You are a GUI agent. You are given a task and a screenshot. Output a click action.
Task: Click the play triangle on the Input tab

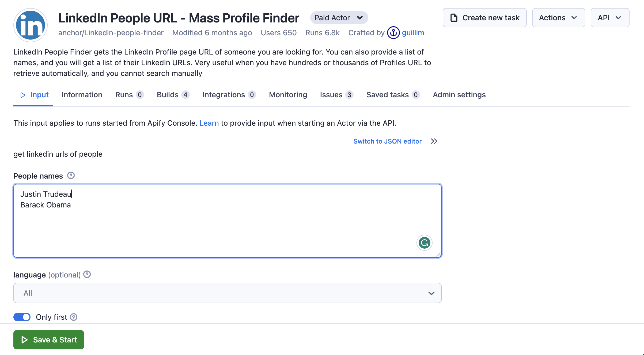[23, 95]
